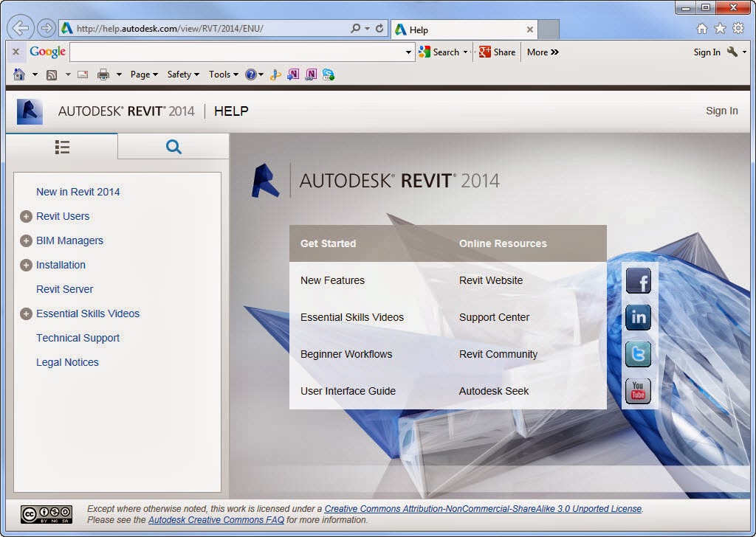
Task: Click the Revit Website link
Action: click(x=490, y=280)
